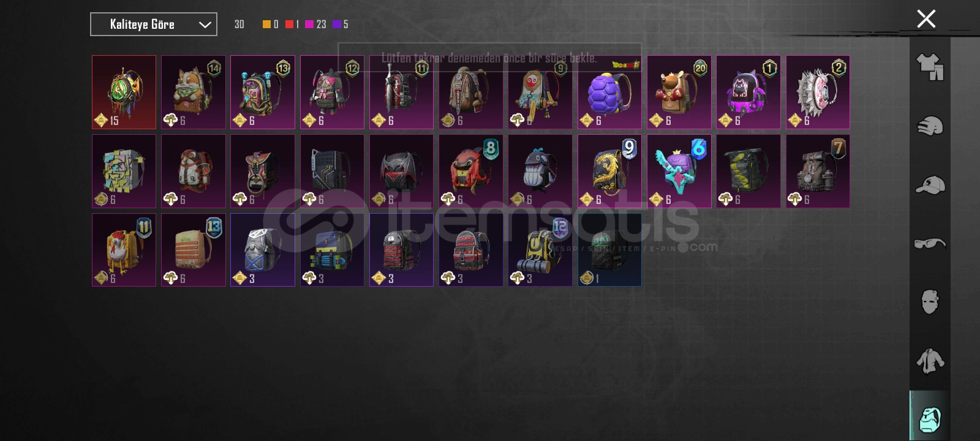The height and width of the screenshot is (441, 980).
Task: Click the dropdown chevron beside Kaliteye Göre
Action: 205,25
